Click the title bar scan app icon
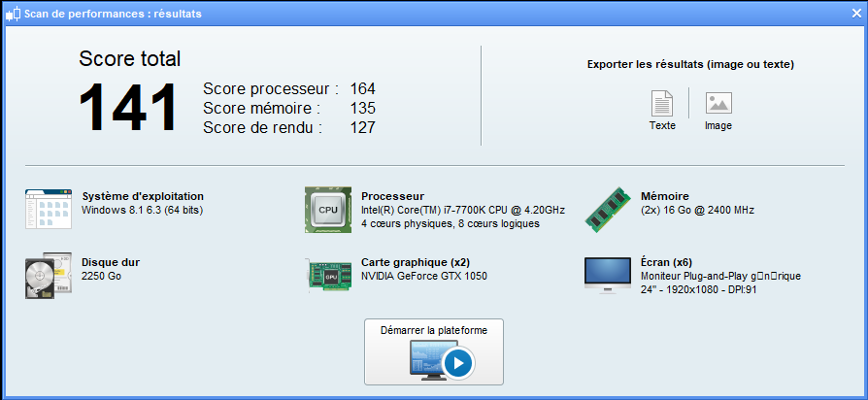The image size is (868, 400). [x=14, y=14]
